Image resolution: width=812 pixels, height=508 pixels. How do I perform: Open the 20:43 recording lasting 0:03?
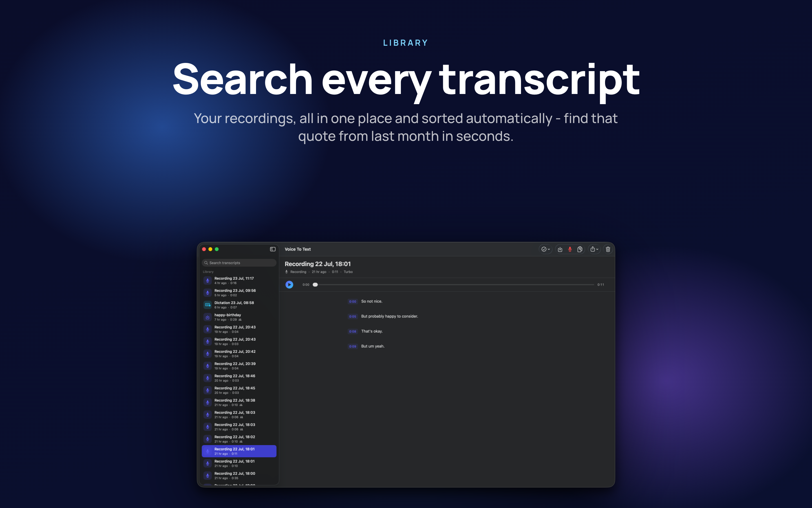(x=239, y=341)
